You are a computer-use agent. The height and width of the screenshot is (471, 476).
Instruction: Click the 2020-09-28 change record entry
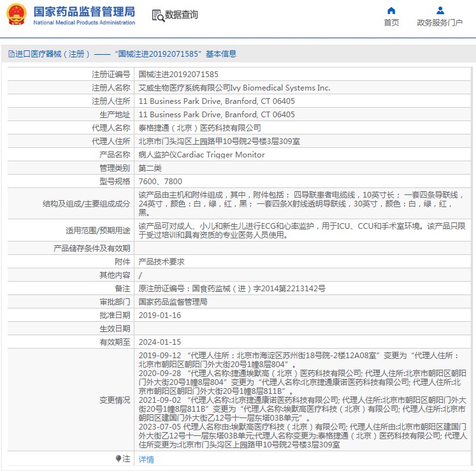[x=302, y=382]
